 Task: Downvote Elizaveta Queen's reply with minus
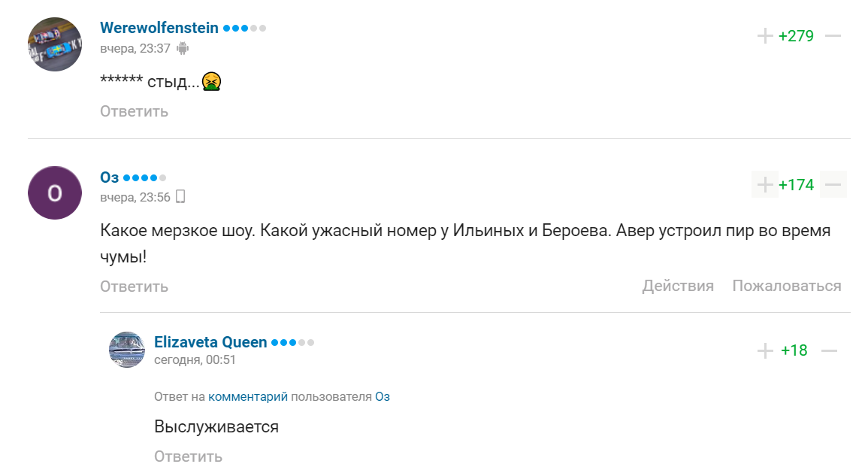(829, 350)
